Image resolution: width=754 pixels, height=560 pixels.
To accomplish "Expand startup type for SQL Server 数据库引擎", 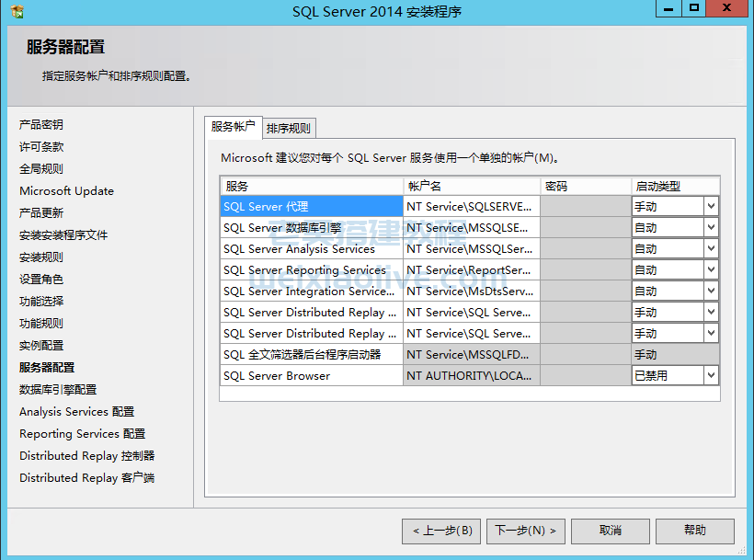I will click(x=711, y=228).
